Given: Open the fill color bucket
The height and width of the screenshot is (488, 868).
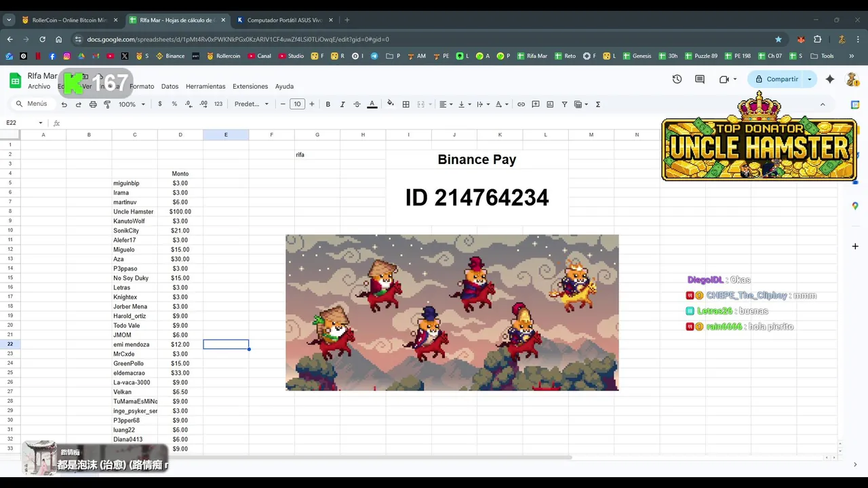Looking at the screenshot, I should point(390,104).
